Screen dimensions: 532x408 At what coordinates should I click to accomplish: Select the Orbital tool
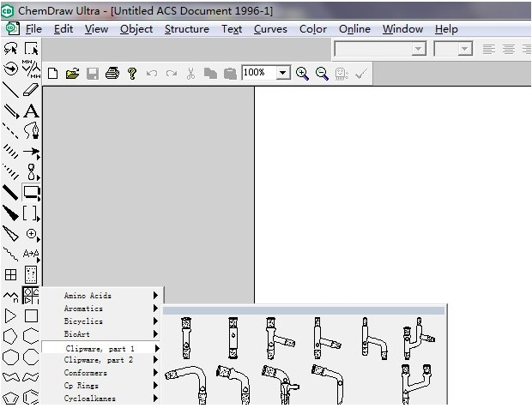pos(31,171)
